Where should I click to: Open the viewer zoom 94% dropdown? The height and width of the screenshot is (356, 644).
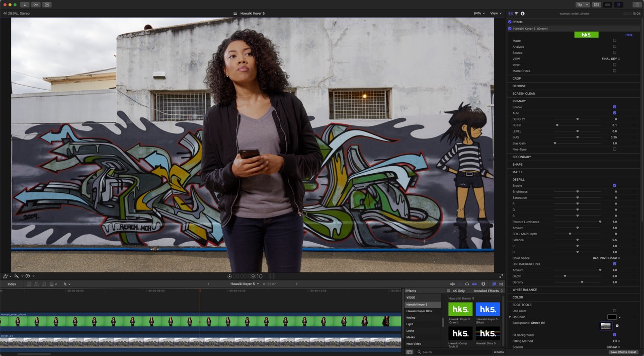pos(479,13)
